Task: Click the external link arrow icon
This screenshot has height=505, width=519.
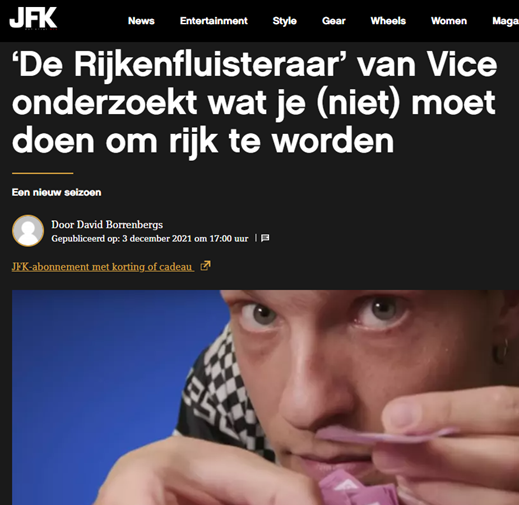Action: click(205, 266)
